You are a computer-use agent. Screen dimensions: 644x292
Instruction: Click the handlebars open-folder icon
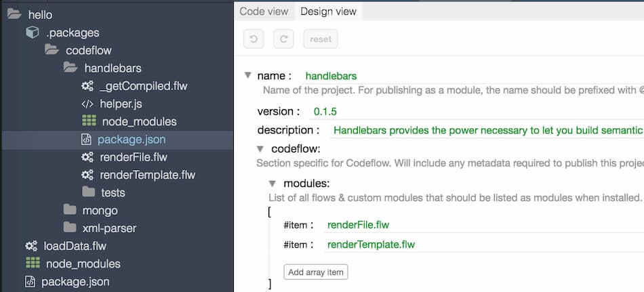71,68
